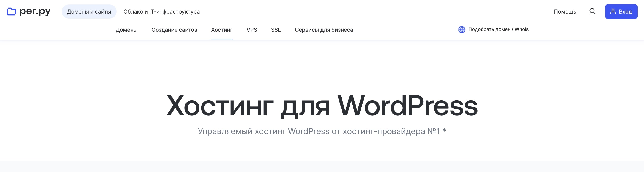Open the SSL menu item

(276, 30)
